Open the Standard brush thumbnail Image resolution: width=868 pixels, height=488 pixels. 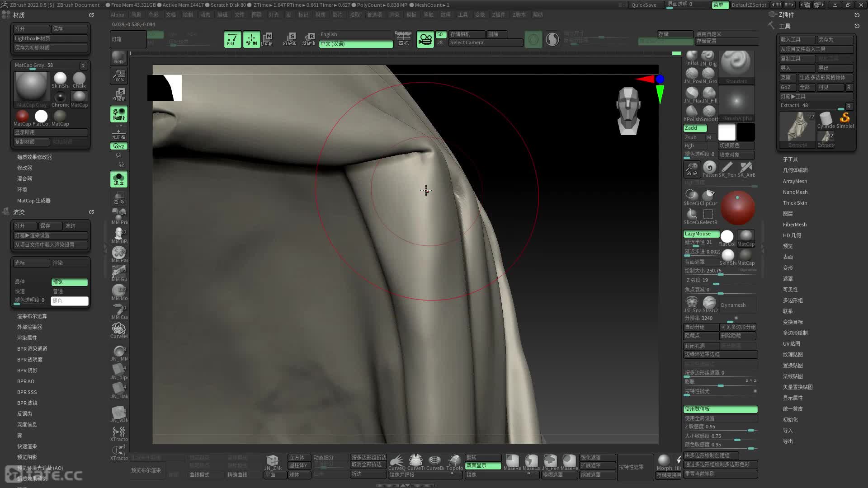pyautogui.click(x=736, y=66)
